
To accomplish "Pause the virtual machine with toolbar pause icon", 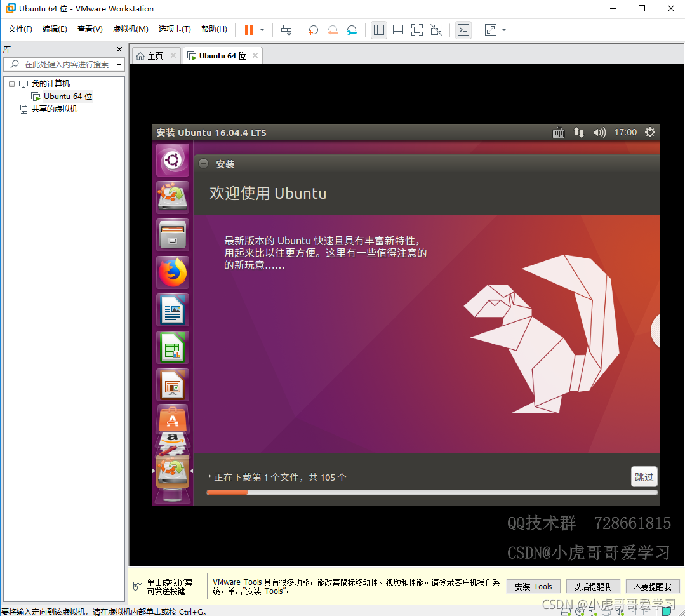I will [x=249, y=30].
